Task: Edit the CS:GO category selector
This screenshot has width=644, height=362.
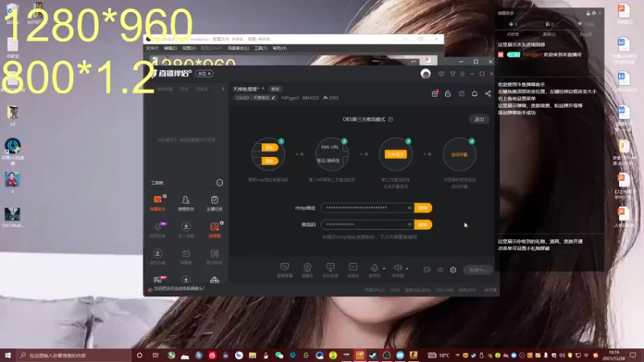Action: point(255,97)
